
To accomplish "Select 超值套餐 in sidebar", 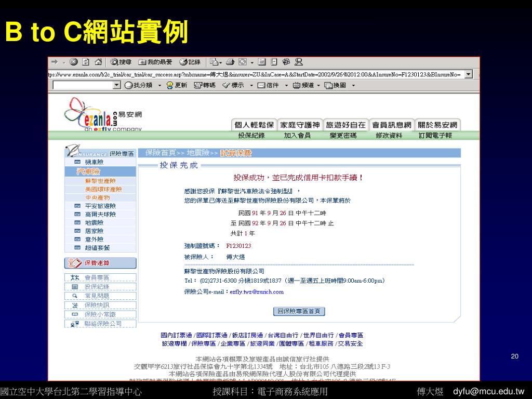I will tap(97, 248).
